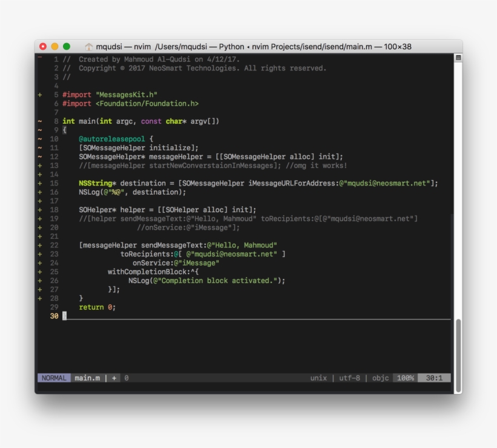Viewport: 497px width, 448px height.
Task: Click the window title text 'mqudsi — nvim'
Action: (x=123, y=47)
